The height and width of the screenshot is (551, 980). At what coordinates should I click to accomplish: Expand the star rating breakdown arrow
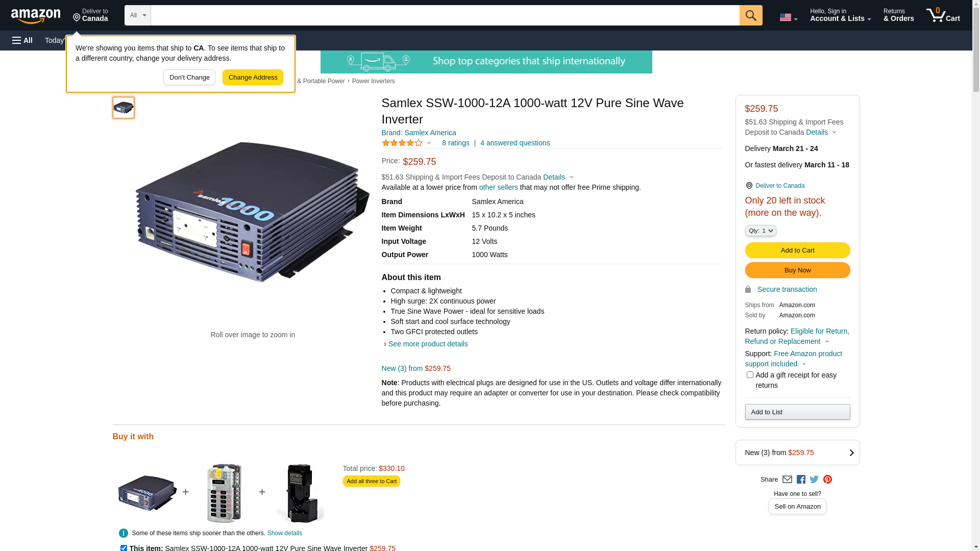tap(429, 143)
